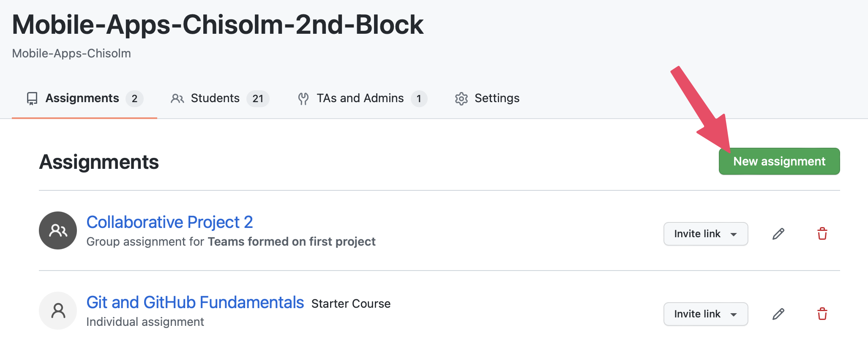Delete Collaborative Project 2 via trash icon
Image resolution: width=868 pixels, height=363 pixels.
pyautogui.click(x=822, y=234)
